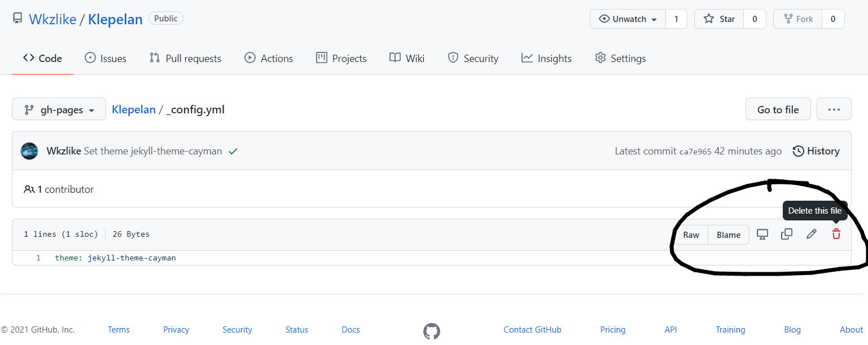The image size is (868, 345).
Task: Copy raw contents with the copy icon
Action: coord(786,235)
